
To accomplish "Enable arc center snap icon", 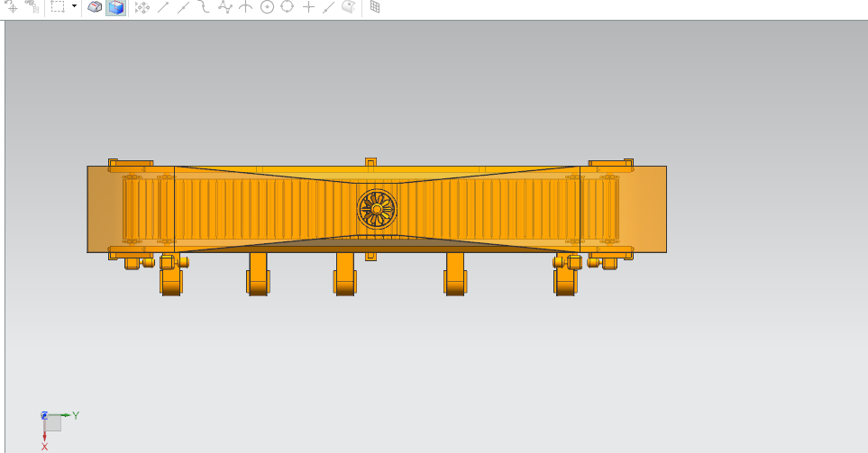I will click(267, 7).
